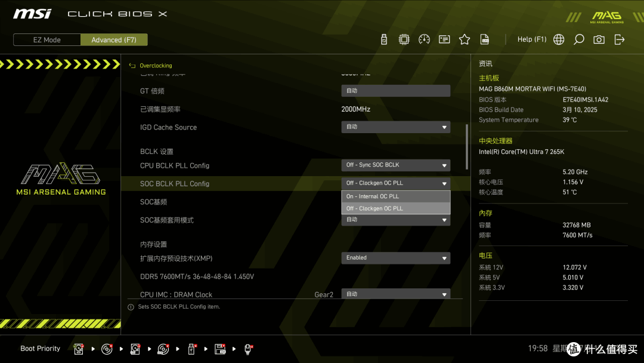The height and width of the screenshot is (363, 644).
Task: Click BCLK 设置 section header
Action: pyautogui.click(x=156, y=152)
